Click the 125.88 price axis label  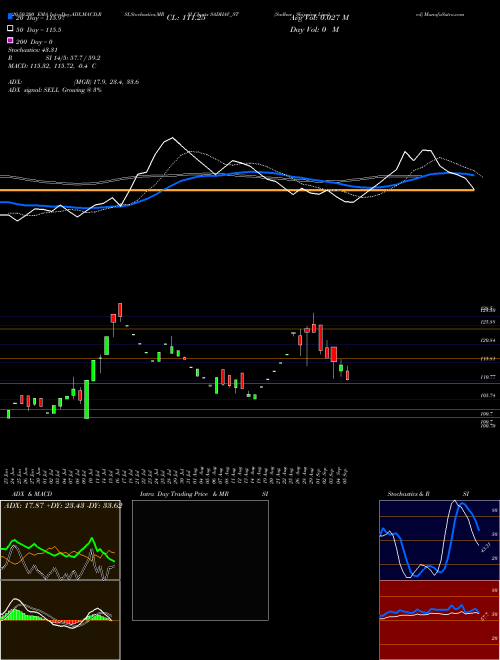click(x=487, y=322)
